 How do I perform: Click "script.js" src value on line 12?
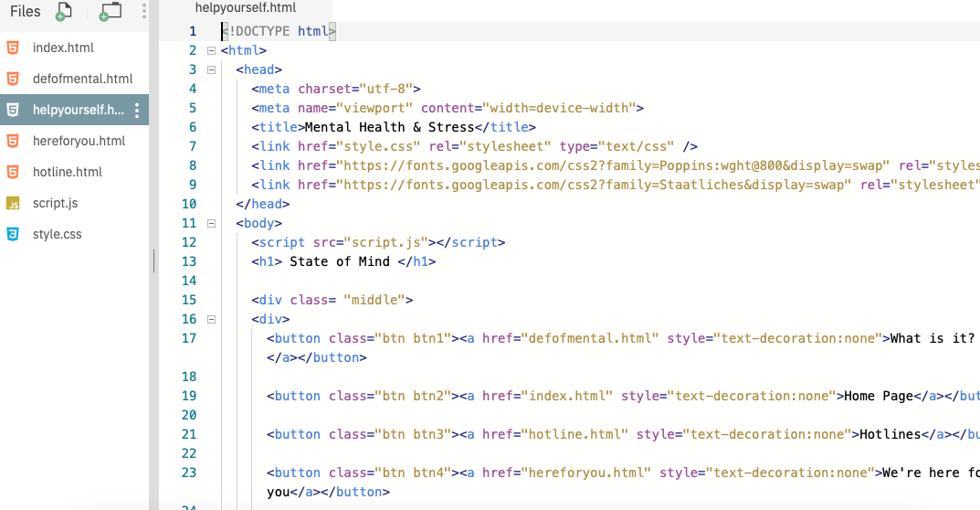[x=385, y=242]
